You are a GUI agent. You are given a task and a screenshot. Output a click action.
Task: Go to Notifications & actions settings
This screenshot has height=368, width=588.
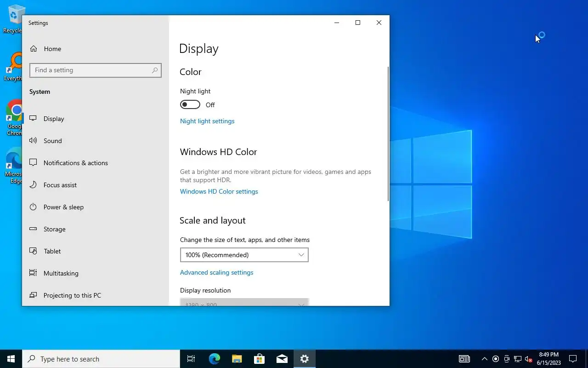pos(96,163)
